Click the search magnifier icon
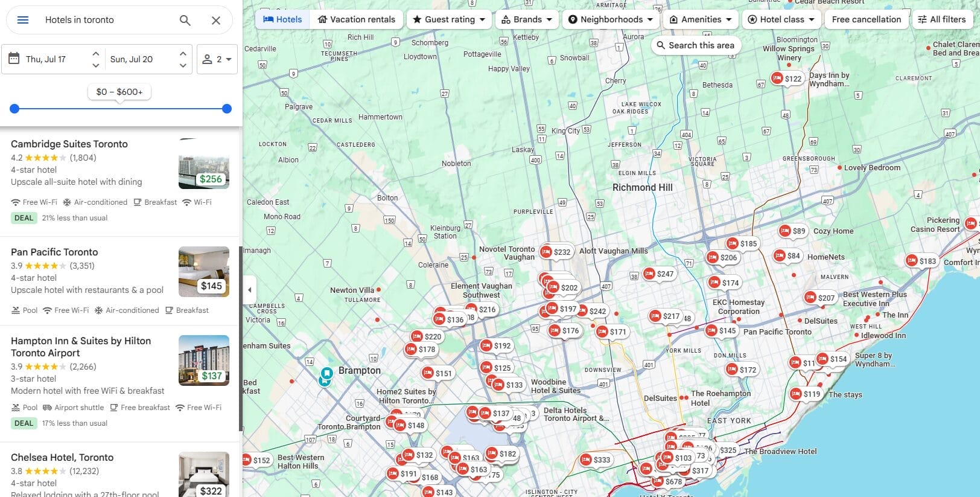 tap(185, 20)
